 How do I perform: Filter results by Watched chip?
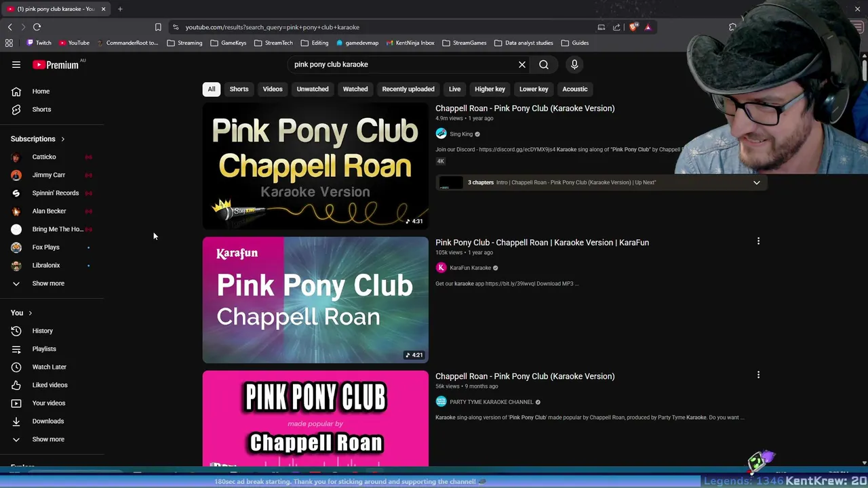pos(355,89)
